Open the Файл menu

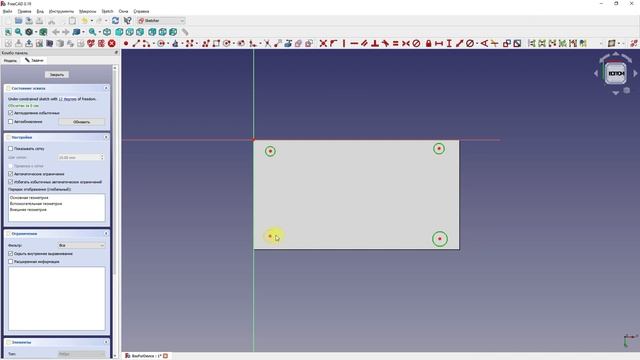[7, 11]
